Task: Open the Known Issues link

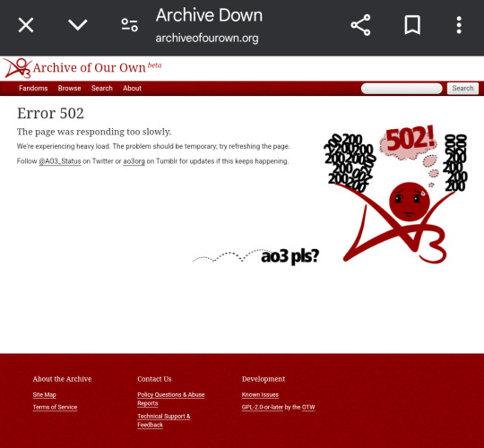Action: point(260,395)
